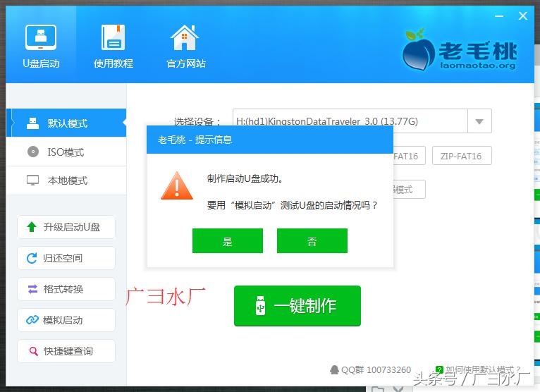Click the 默认模式 computer icon
The image size is (540, 392).
(x=32, y=123)
